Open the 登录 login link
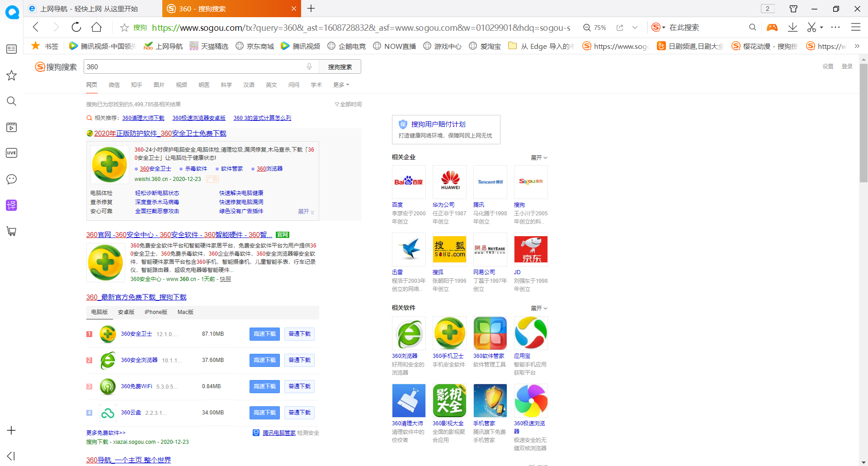This screenshot has width=868, height=466. click(847, 67)
